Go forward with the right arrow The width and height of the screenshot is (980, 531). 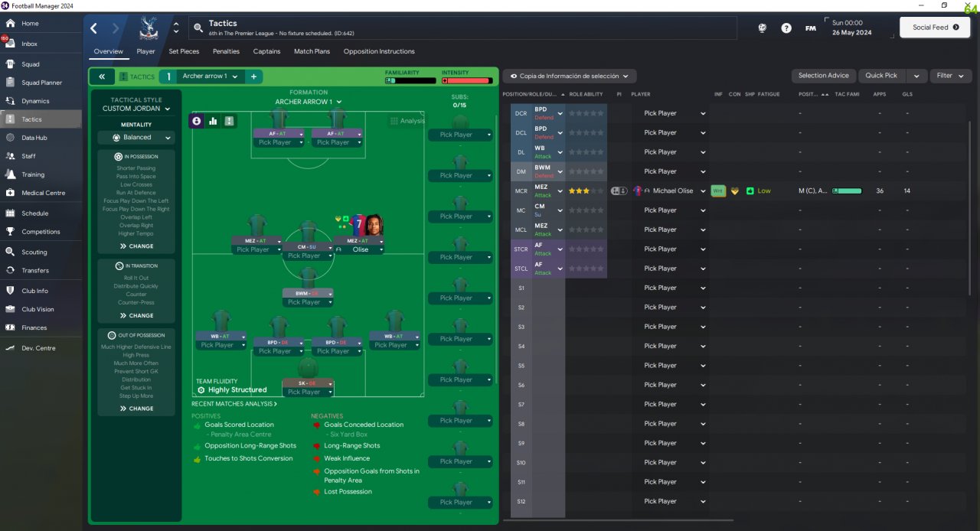click(116, 28)
